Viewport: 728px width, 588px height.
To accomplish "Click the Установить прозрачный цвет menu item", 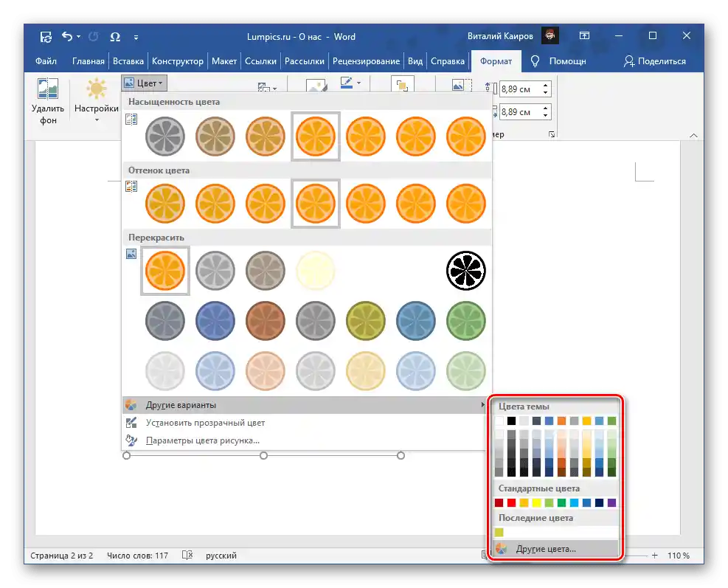I will [205, 423].
